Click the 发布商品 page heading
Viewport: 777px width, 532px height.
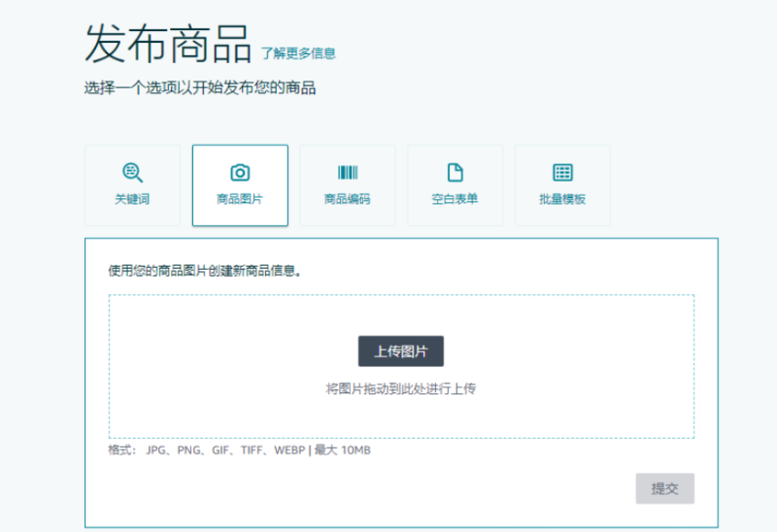pos(168,44)
